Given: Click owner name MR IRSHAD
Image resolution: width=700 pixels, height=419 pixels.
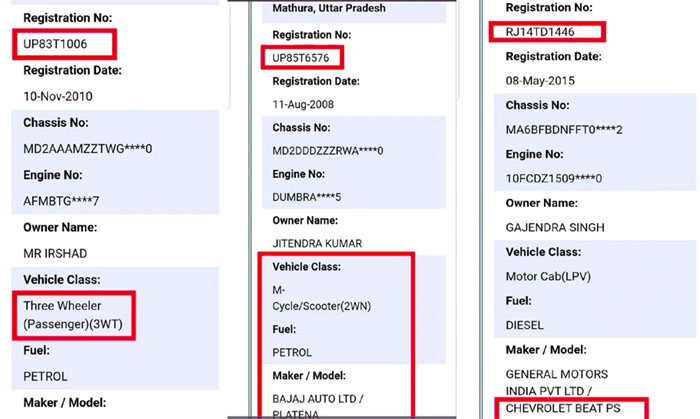Looking at the screenshot, I should [x=55, y=253].
